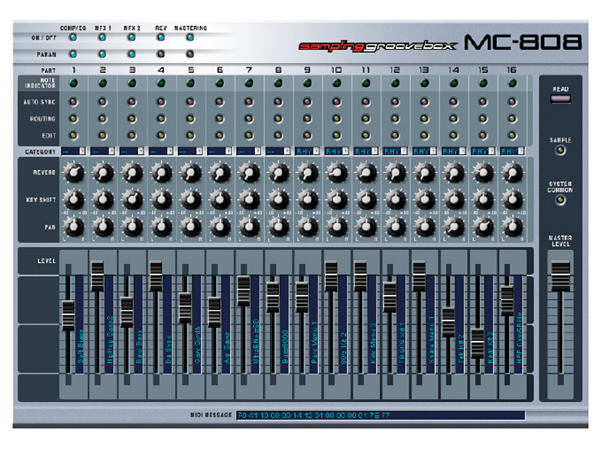Click the Master Level fader
Viewport: 600px width, 450px height.
pos(561,276)
